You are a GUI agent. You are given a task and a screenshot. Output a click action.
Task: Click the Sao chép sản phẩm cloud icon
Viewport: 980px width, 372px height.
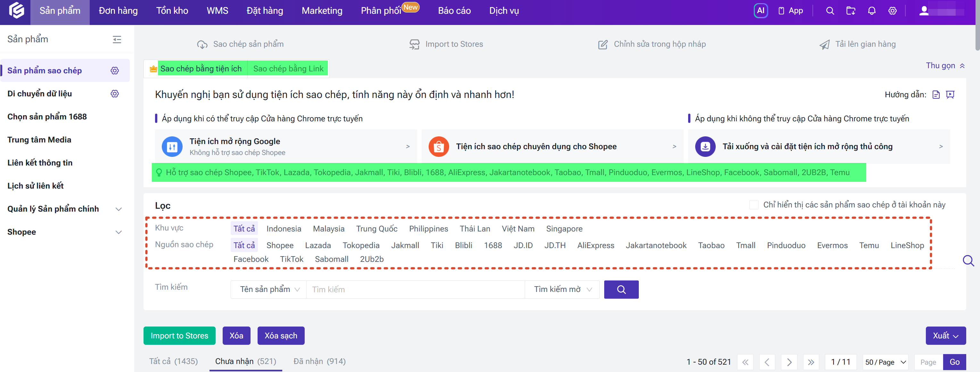tap(202, 44)
